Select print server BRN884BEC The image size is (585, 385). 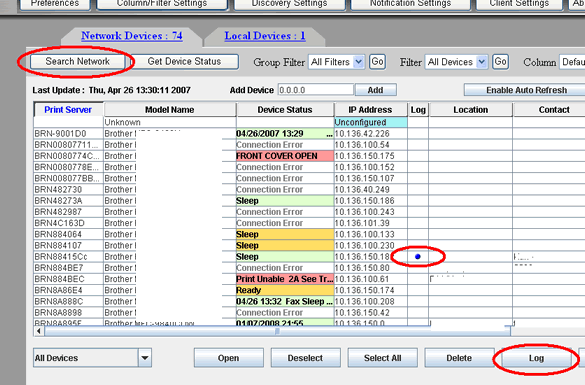click(69, 279)
